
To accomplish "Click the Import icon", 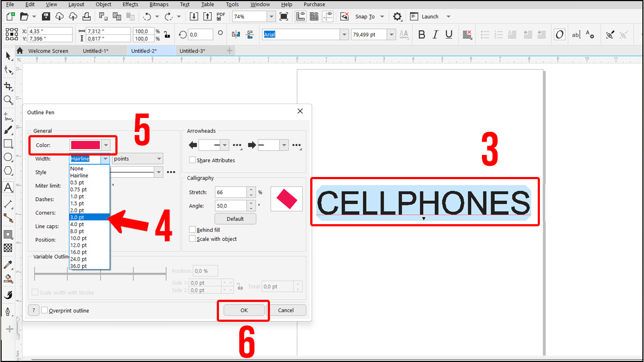I will (x=194, y=17).
